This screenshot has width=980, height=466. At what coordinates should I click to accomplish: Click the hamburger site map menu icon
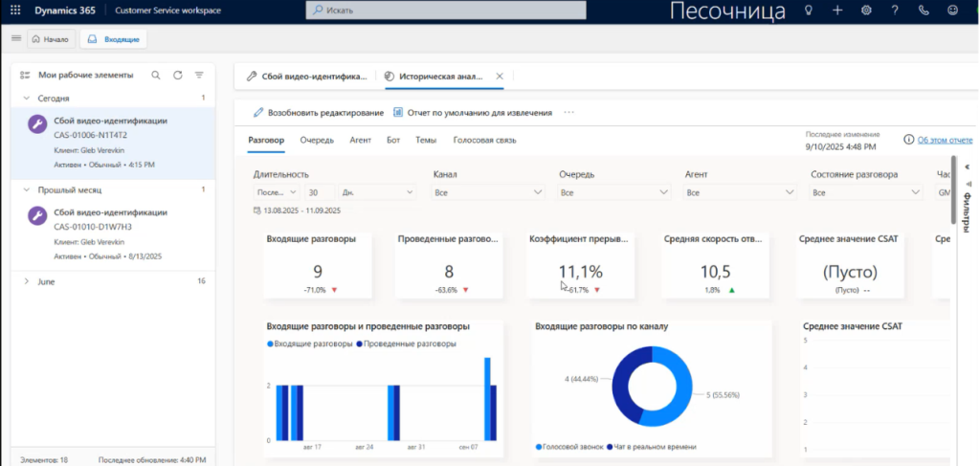click(15, 38)
